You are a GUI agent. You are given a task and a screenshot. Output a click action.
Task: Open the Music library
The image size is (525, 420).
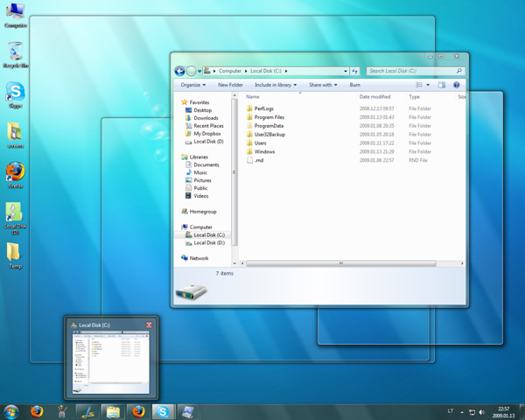(x=196, y=172)
